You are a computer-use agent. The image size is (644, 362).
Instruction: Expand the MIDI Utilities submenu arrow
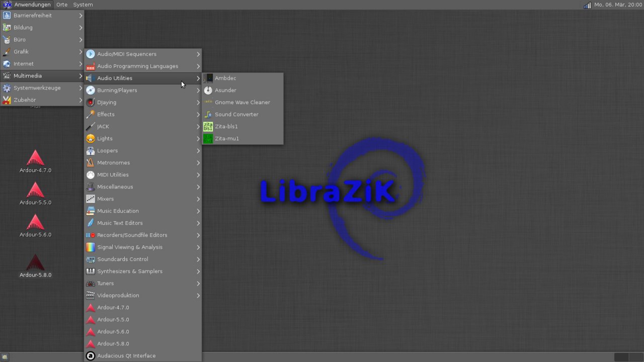tap(198, 175)
